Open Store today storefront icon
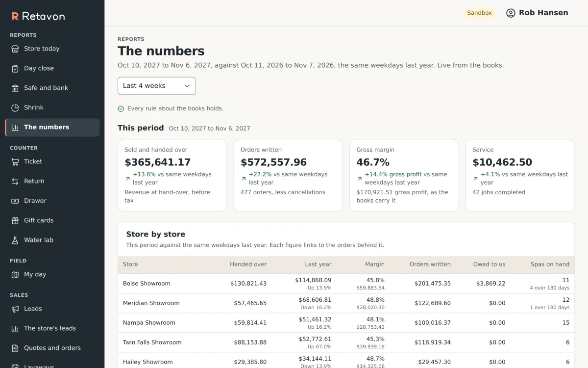This screenshot has height=368, width=588. (15, 49)
